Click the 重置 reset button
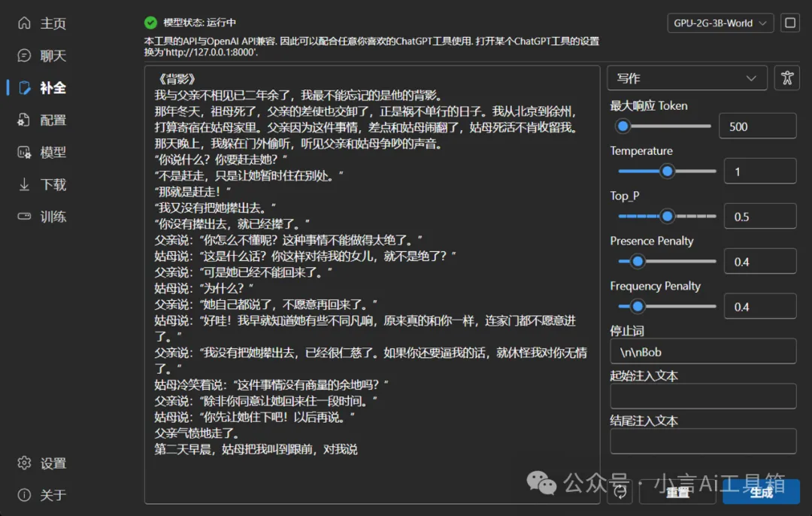This screenshot has width=812, height=516. click(x=677, y=492)
